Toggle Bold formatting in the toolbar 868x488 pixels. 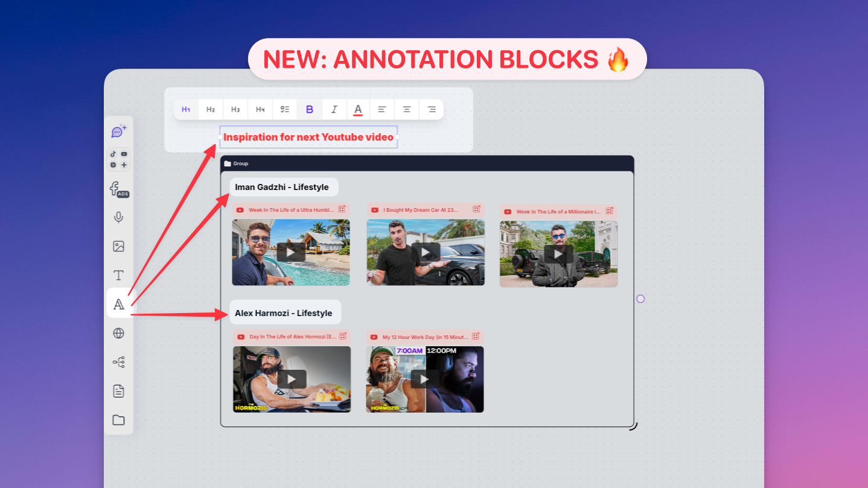click(x=310, y=109)
